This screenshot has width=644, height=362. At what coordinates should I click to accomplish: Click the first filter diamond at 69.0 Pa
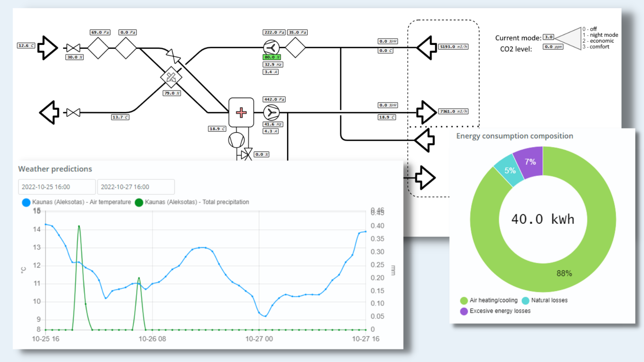click(98, 48)
